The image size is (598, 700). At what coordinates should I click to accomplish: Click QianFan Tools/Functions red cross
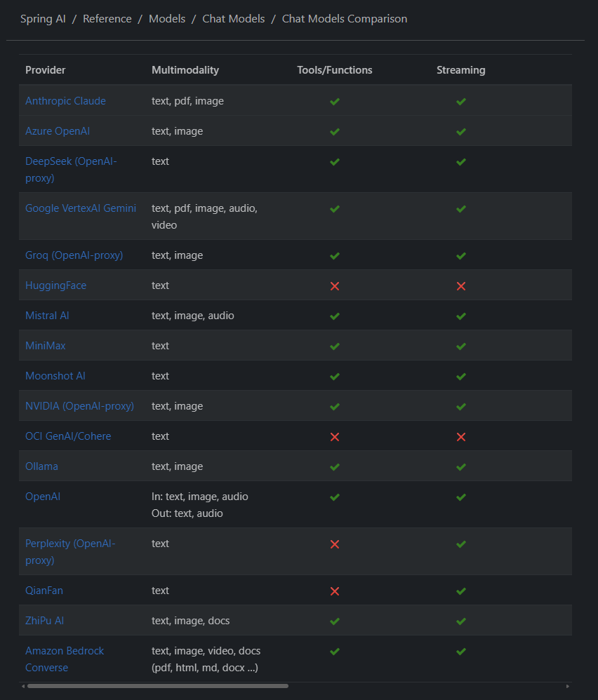335,591
